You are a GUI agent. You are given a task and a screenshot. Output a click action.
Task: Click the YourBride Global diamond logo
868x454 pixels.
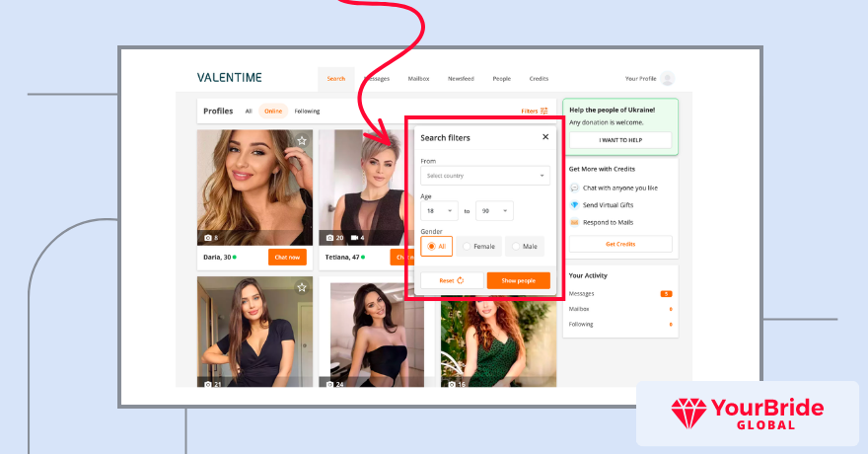click(688, 414)
